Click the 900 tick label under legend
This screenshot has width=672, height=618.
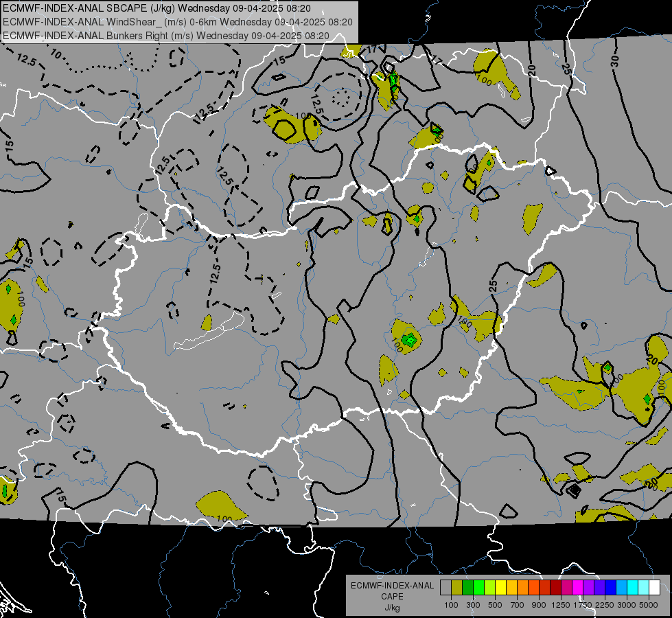[539, 605]
